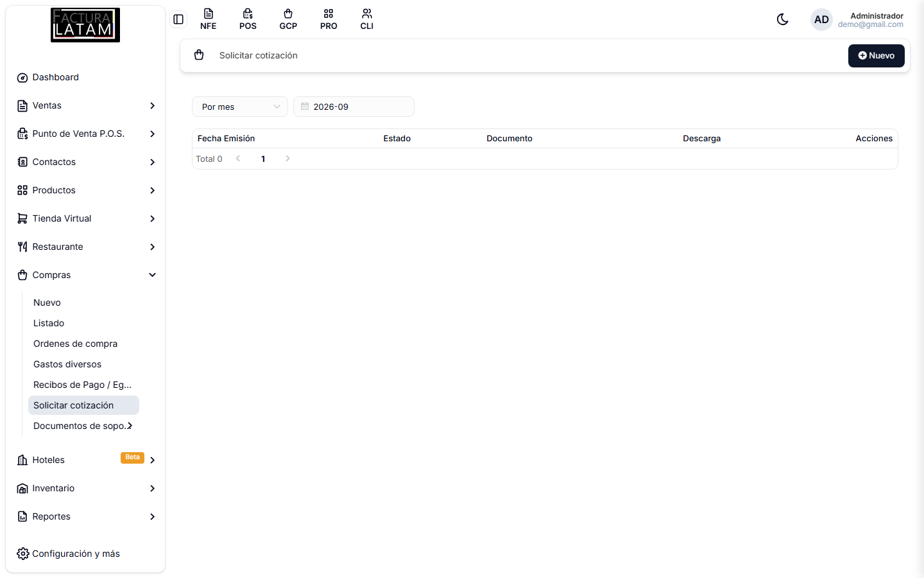The height and width of the screenshot is (578, 924).
Task: Expand the Inventario chevron
Action: pyautogui.click(x=152, y=488)
